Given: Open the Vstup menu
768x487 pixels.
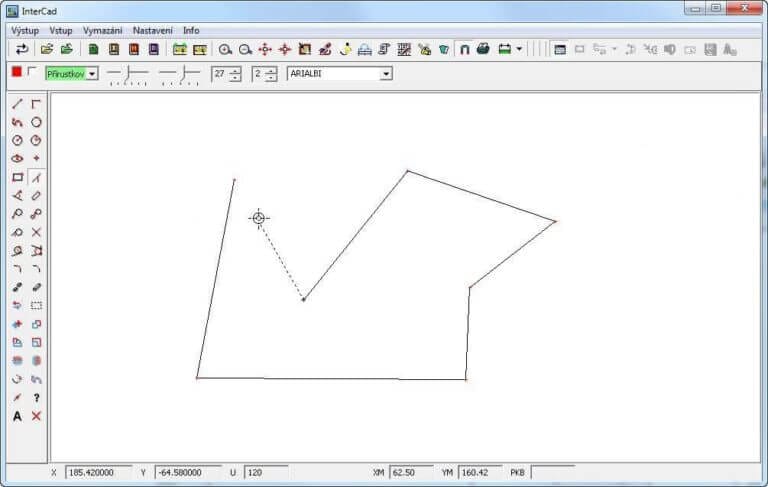Looking at the screenshot, I should click(x=61, y=30).
